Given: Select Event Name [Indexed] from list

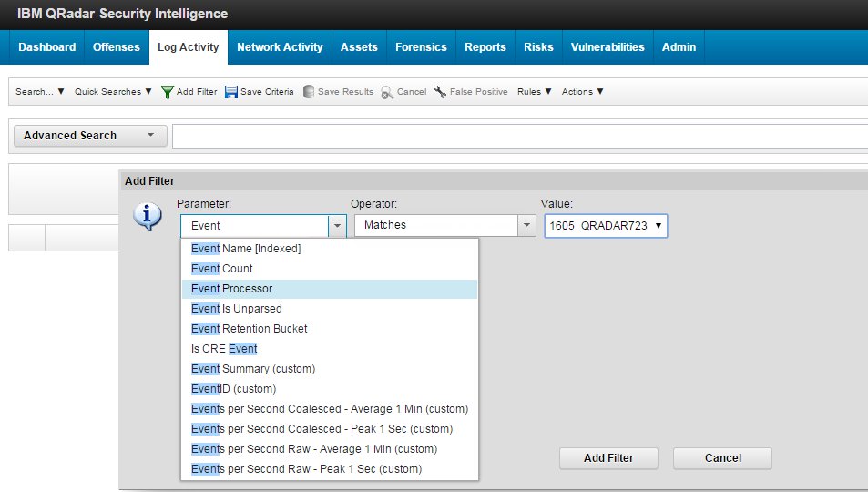Looking at the screenshot, I should 330,249.
